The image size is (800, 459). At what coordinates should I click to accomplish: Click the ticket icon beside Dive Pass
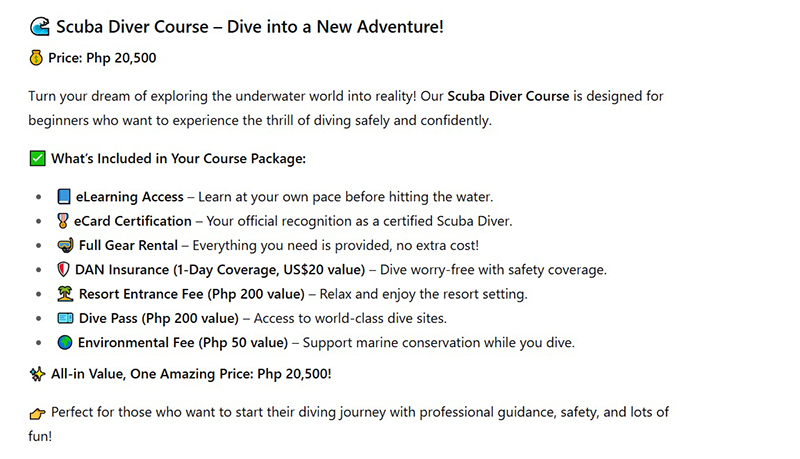click(64, 318)
